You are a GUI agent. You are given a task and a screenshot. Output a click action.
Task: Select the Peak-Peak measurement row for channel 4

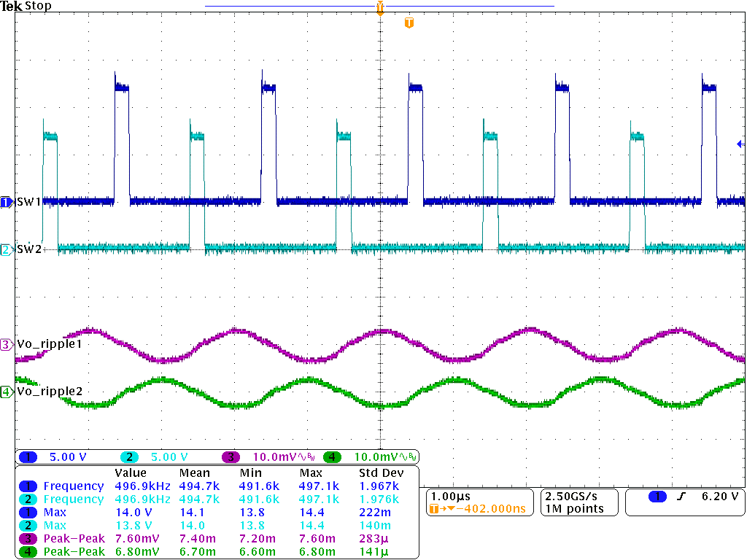click(73, 551)
